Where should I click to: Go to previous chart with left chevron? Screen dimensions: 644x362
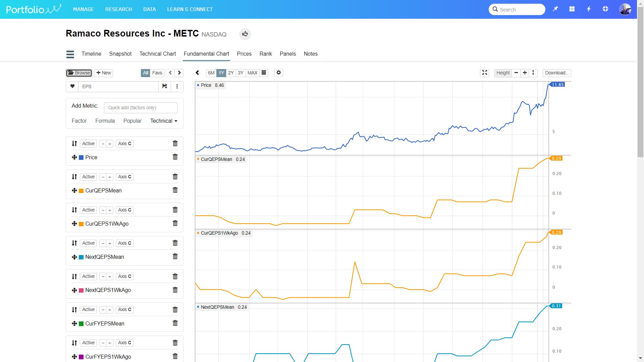tap(170, 73)
